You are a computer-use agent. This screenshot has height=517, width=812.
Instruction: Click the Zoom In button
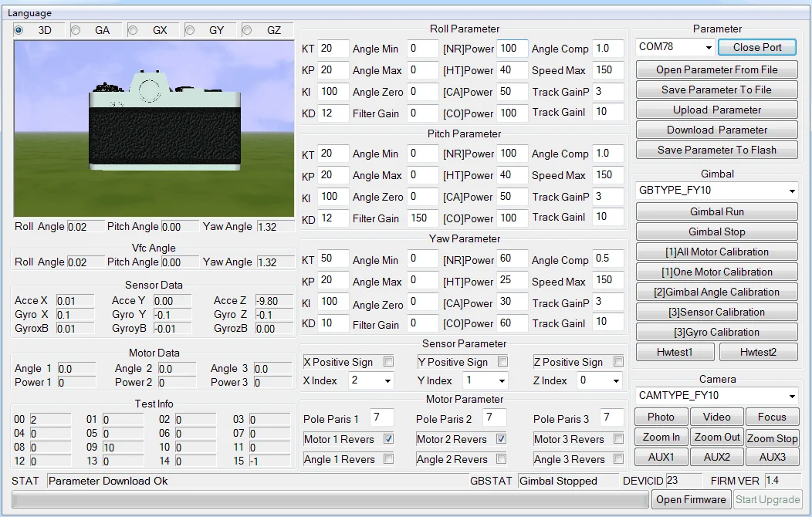tap(661, 437)
